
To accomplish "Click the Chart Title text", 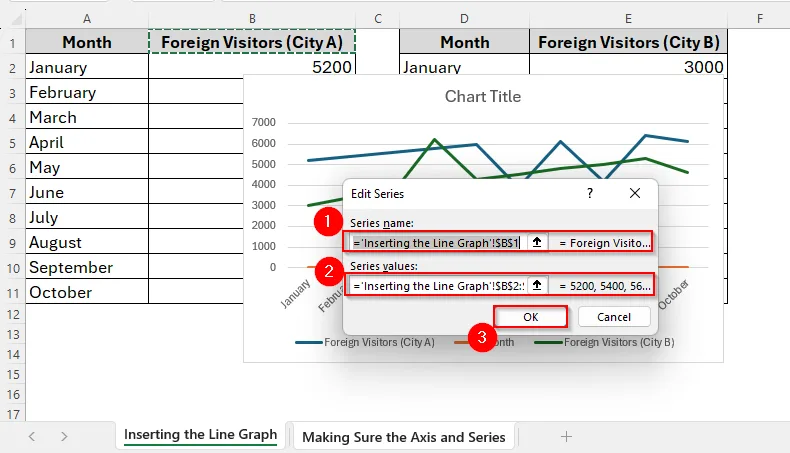I will click(483, 96).
